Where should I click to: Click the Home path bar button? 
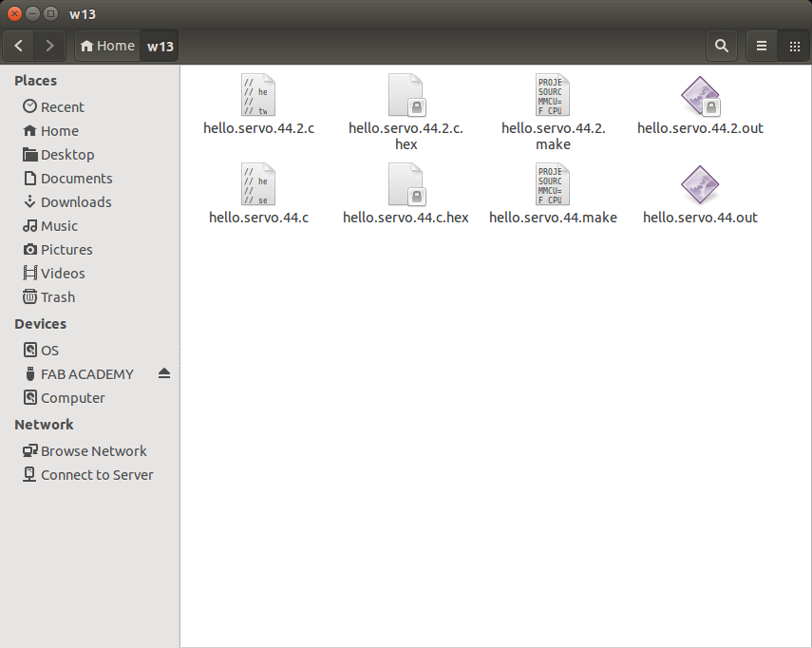pos(107,47)
